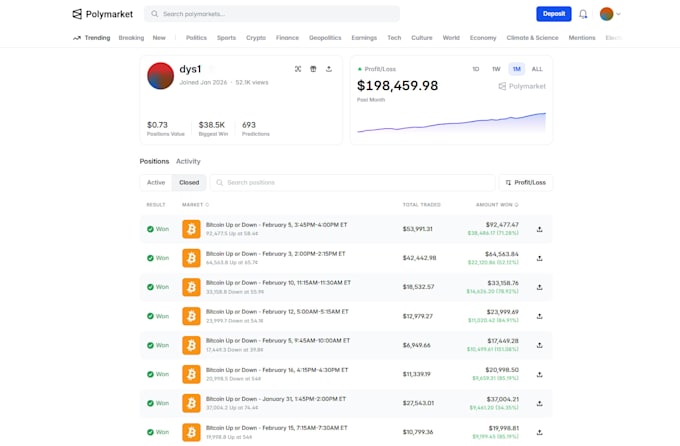Share the February 3, 2:00PM-2:15PM position
680x446 pixels.
pyautogui.click(x=539, y=258)
